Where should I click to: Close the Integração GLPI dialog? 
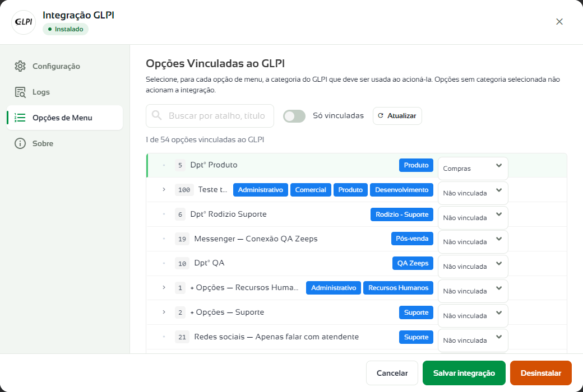click(x=559, y=21)
